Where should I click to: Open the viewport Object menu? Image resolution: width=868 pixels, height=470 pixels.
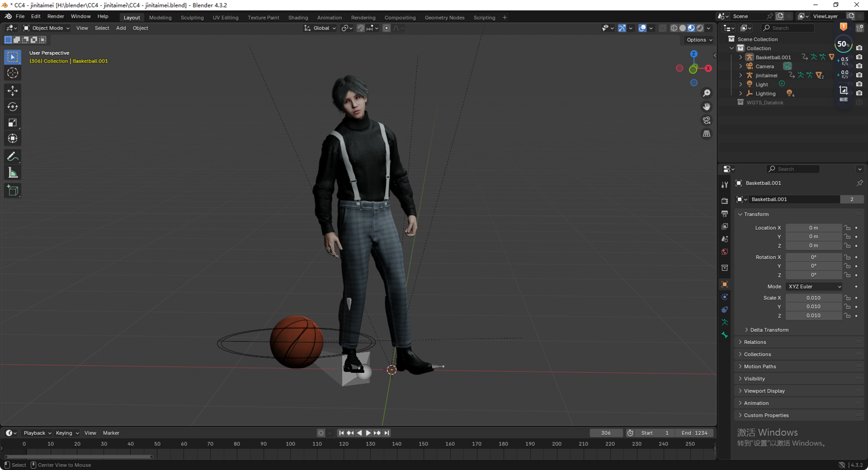point(140,28)
